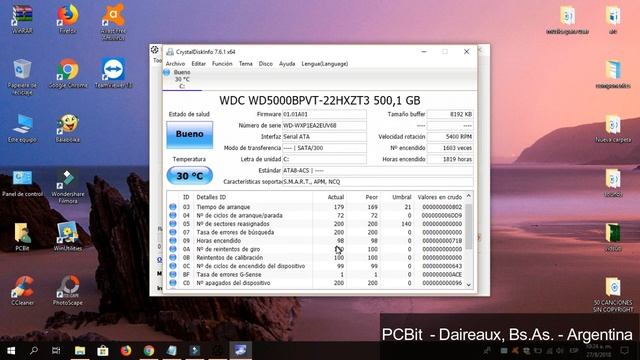This screenshot has width=640, height=360.
Task: Open the taskbar search magnifier
Action: 34,351
